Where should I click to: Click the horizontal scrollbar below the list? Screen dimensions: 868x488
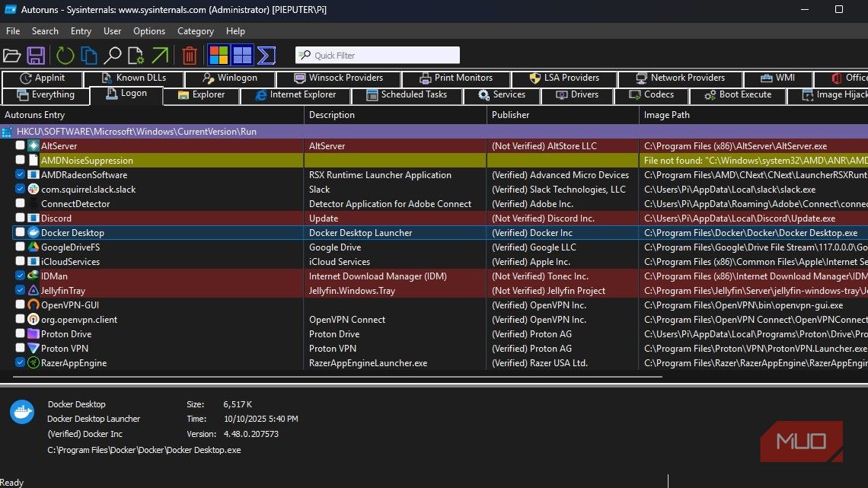(x=335, y=376)
